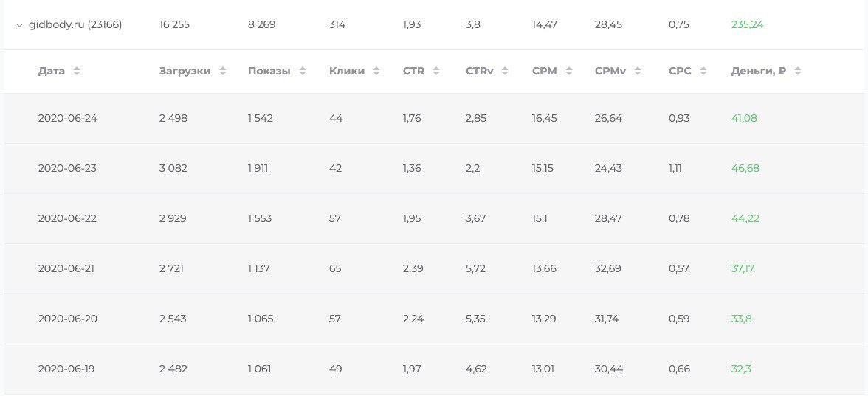Screen dimensions: 868x396
Task: Collapse the gidbody.ru (23166) row
Action: pyautogui.click(x=19, y=25)
